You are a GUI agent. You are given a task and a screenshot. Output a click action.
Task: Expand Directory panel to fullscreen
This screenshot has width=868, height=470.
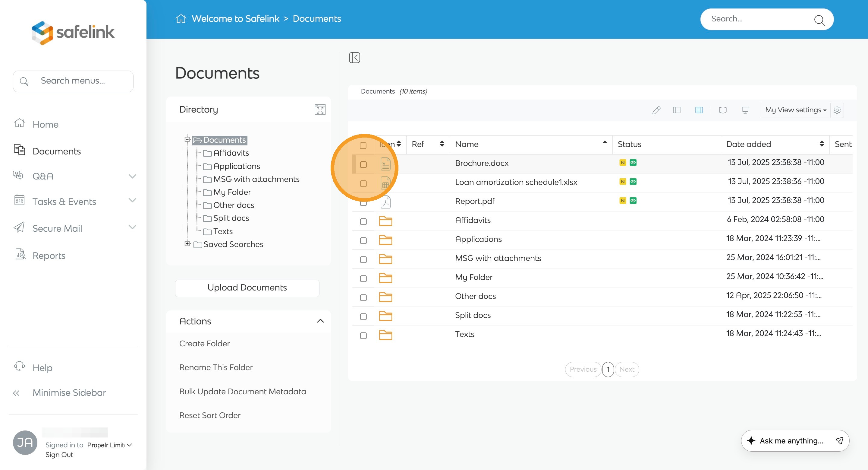pyautogui.click(x=320, y=110)
